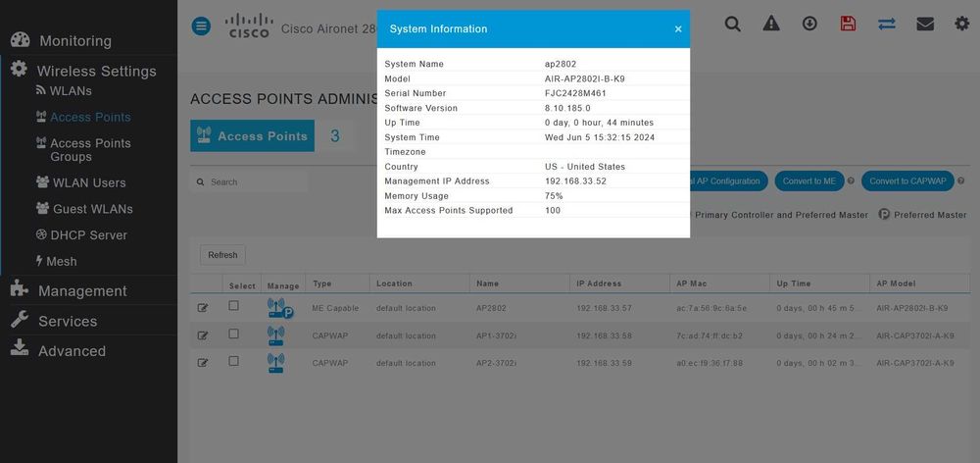Click the ac:7a:56:9c:6a:5e MAC cell
This screenshot has width=980, height=463.
coord(711,308)
